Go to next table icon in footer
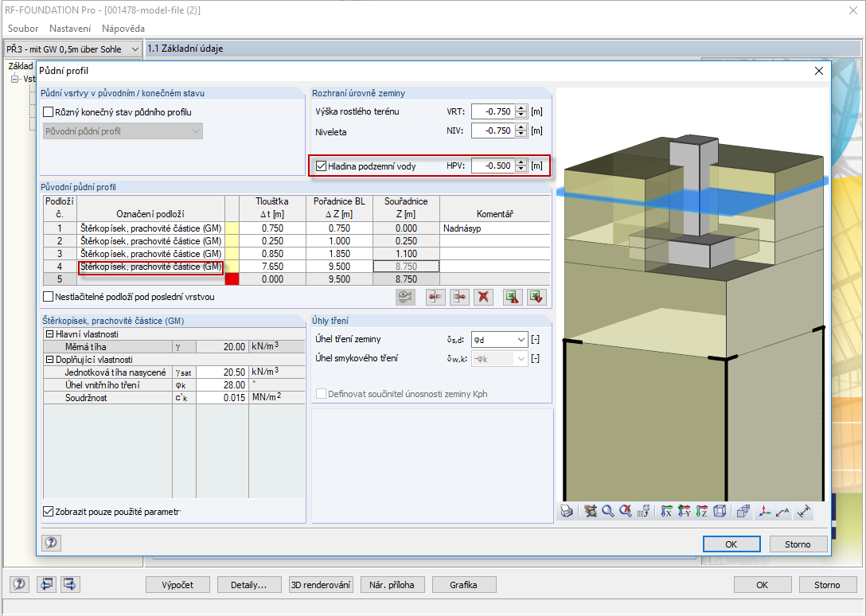The height and width of the screenshot is (616, 866). pyautogui.click(x=70, y=584)
